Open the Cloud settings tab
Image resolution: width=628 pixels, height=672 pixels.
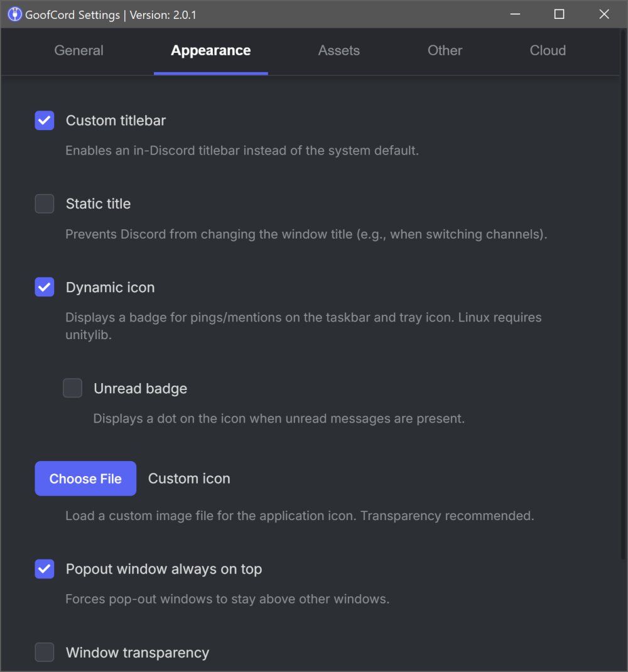pos(548,51)
